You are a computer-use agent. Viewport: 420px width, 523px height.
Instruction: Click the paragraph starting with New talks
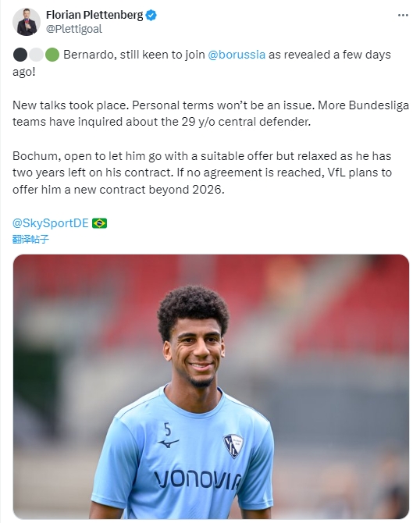click(x=211, y=113)
